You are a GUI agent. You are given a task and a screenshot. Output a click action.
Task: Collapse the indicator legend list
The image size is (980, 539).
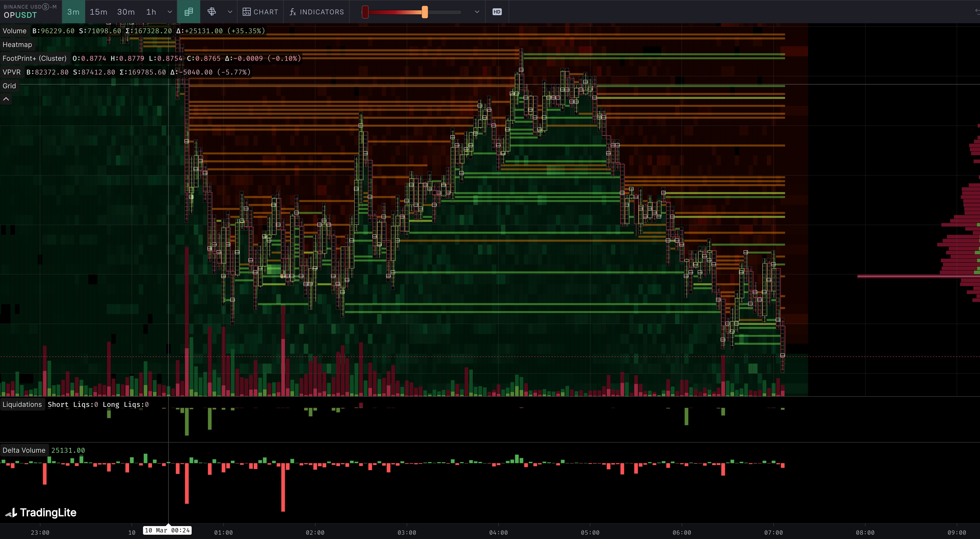6,99
